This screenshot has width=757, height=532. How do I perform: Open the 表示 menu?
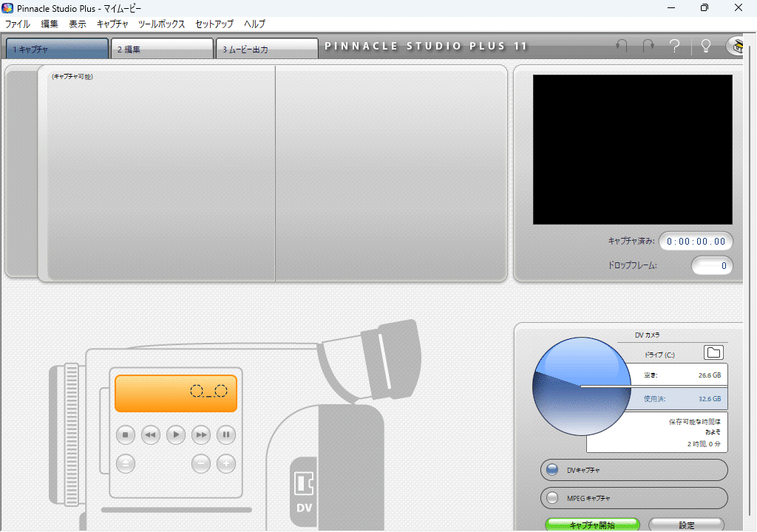(77, 24)
